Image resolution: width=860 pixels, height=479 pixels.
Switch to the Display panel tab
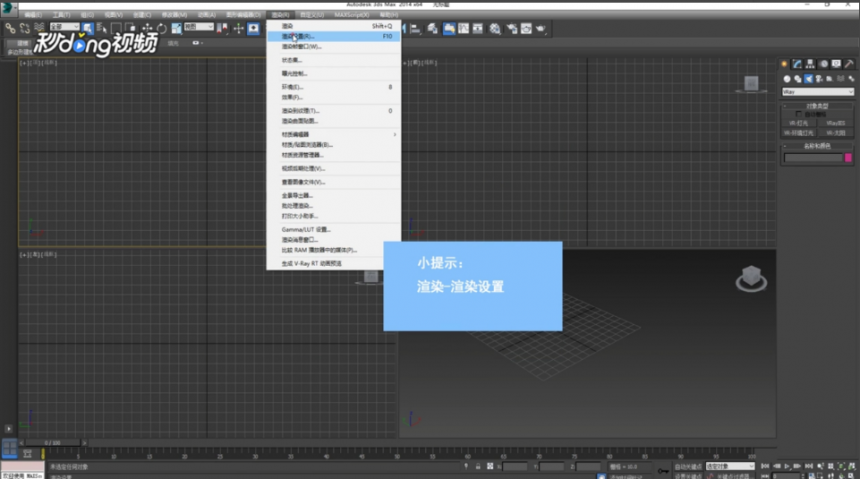click(x=836, y=64)
